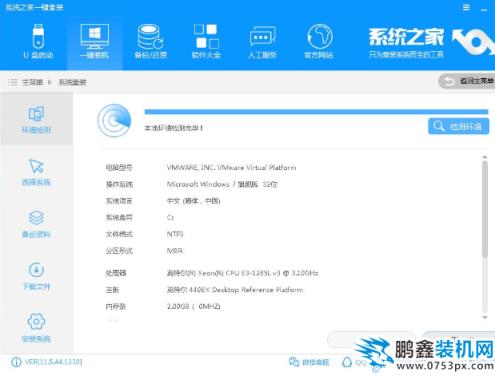495x376 pixels.
Task: Click the vertical scrollbar thumb in info list
Action: [x=485, y=209]
